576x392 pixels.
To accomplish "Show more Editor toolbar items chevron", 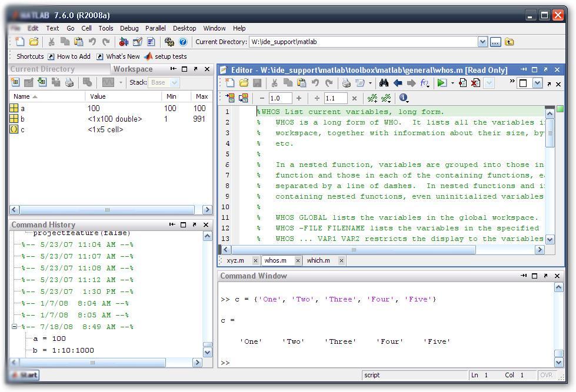I will (512, 81).
